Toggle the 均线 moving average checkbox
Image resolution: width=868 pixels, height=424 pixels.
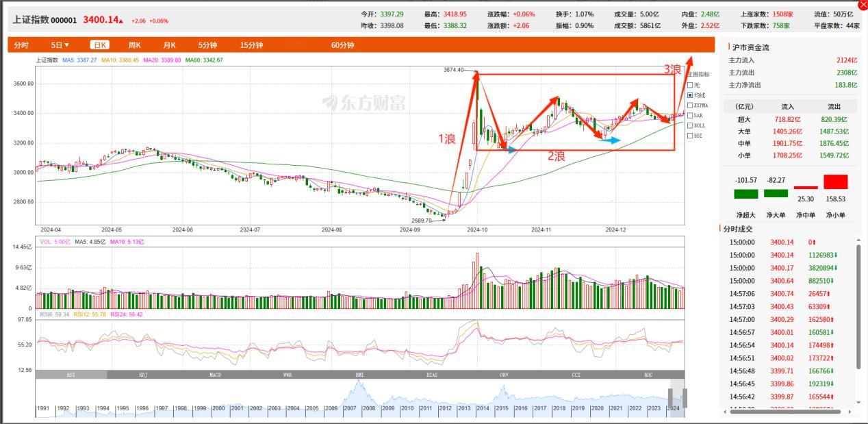[690, 95]
